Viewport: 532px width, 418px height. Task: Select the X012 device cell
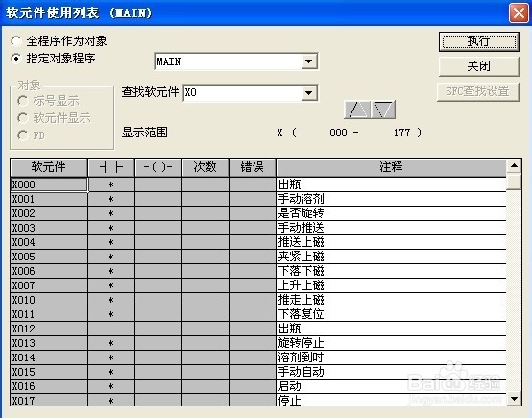(x=49, y=329)
